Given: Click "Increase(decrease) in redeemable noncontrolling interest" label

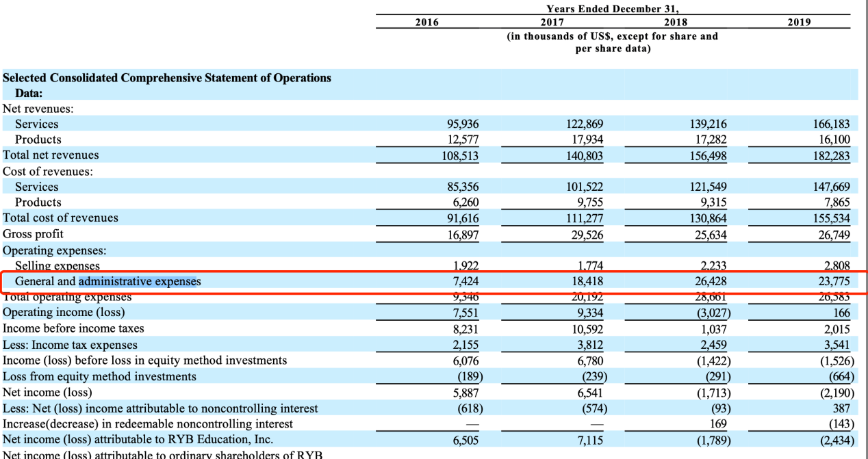Looking at the screenshot, I should coord(148,424).
